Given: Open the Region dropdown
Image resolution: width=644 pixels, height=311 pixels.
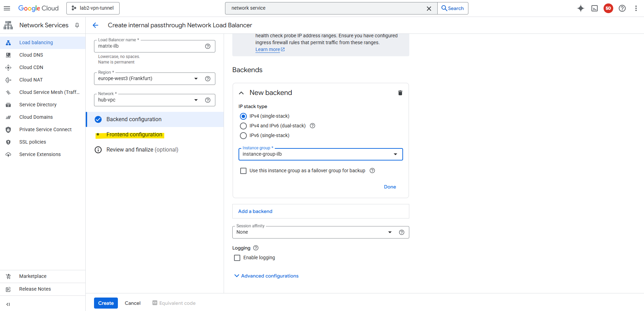Looking at the screenshot, I should [196, 79].
